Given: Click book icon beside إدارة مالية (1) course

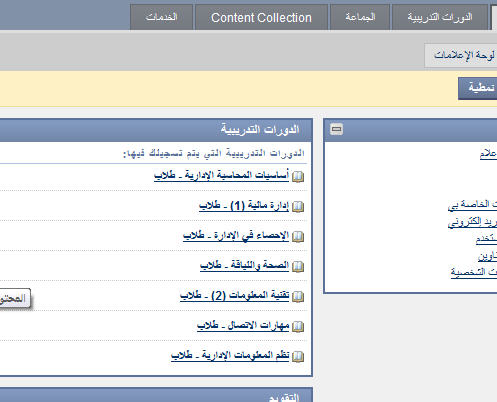Looking at the screenshot, I should (298, 207).
